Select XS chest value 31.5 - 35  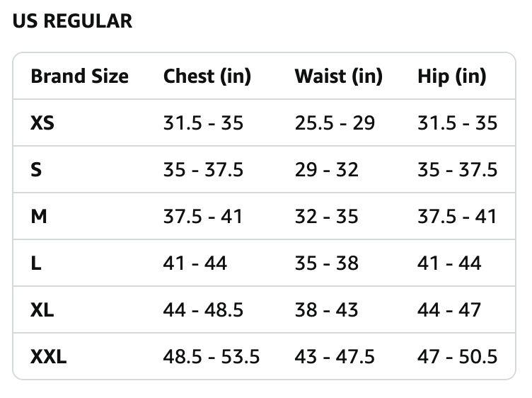(x=203, y=123)
